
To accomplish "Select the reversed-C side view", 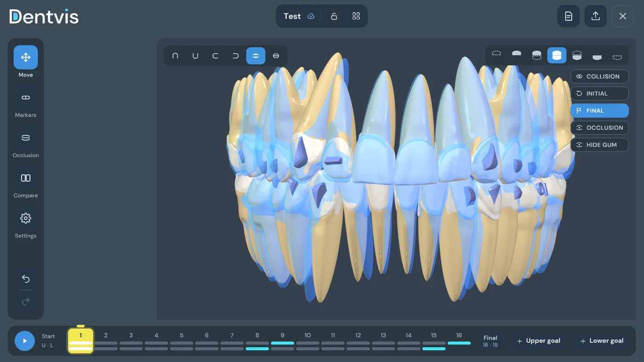I will click(236, 56).
